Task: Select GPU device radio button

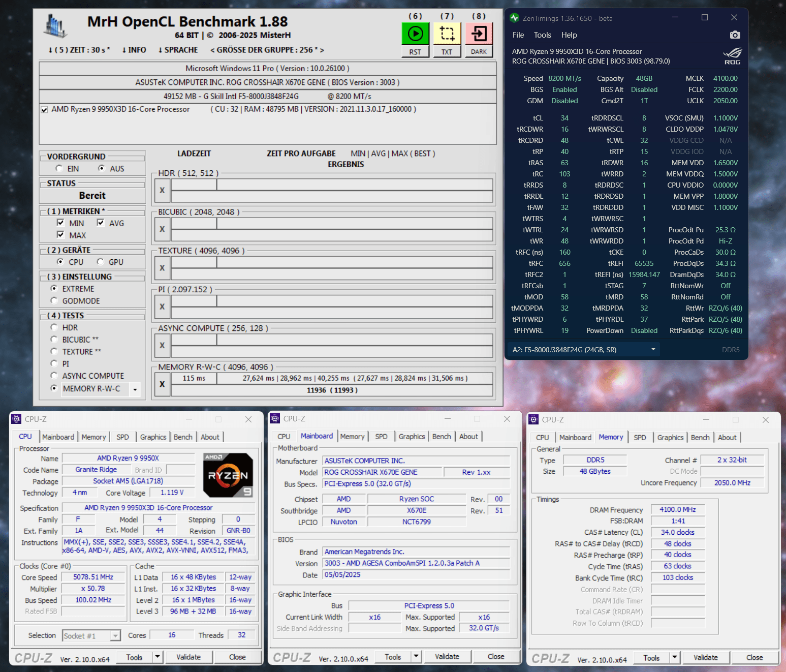Action: [x=100, y=262]
